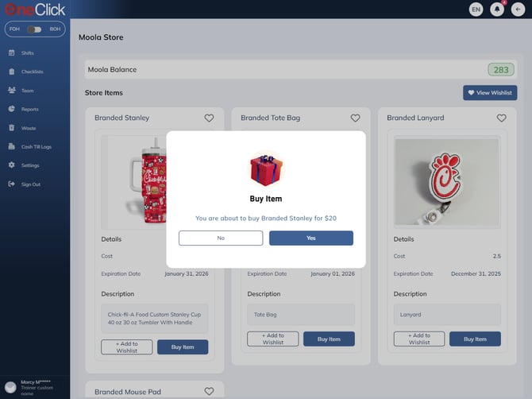Click heart icon on Branded Tote Bag
This screenshot has height=399, width=532.
[x=355, y=118]
